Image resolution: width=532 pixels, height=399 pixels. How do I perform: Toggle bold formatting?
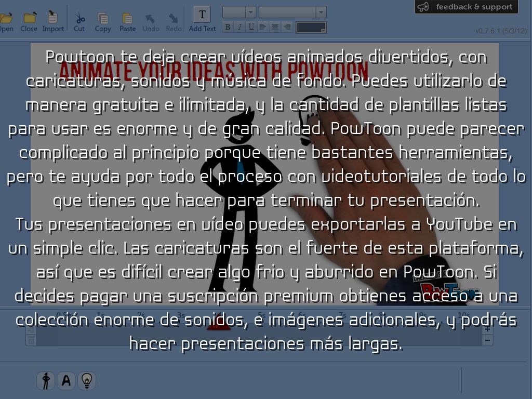click(228, 27)
